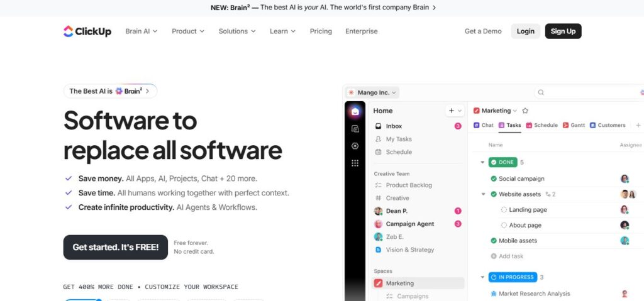
Task: Click the plus button beside Home
Action: coord(452,111)
